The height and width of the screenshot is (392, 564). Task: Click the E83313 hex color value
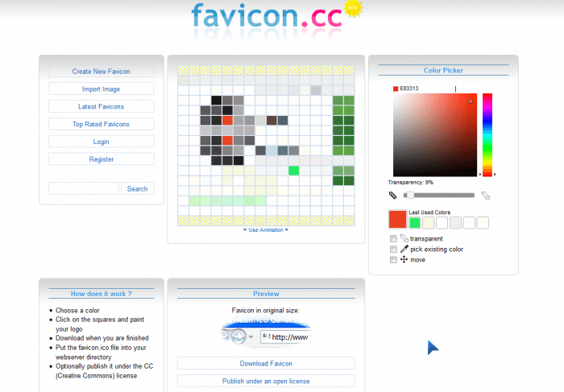point(409,89)
